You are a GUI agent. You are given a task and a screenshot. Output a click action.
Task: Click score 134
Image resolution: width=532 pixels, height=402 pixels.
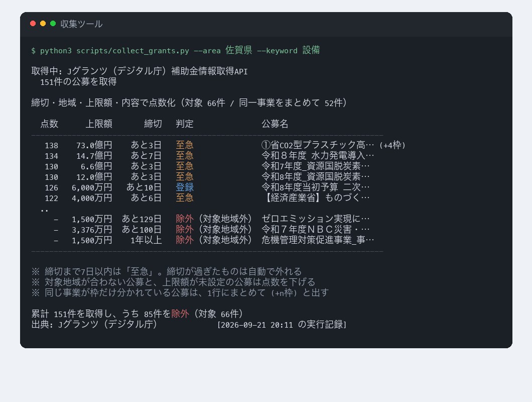(x=52, y=156)
